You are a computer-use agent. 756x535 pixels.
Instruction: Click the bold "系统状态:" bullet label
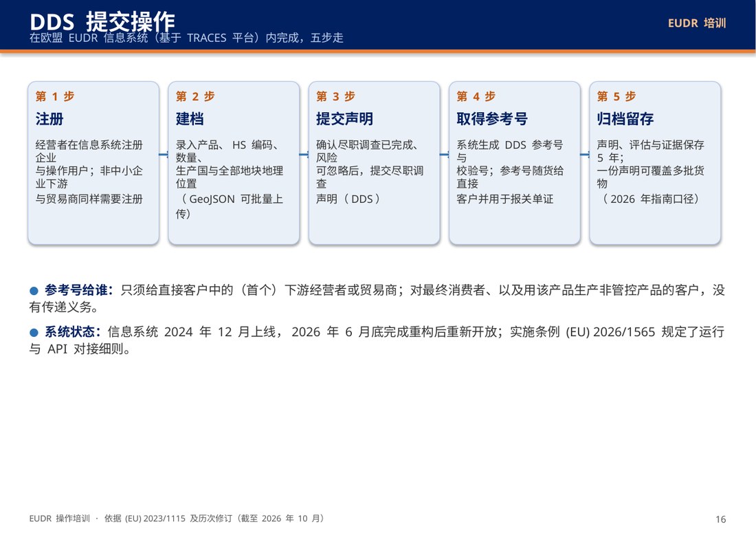point(73,332)
